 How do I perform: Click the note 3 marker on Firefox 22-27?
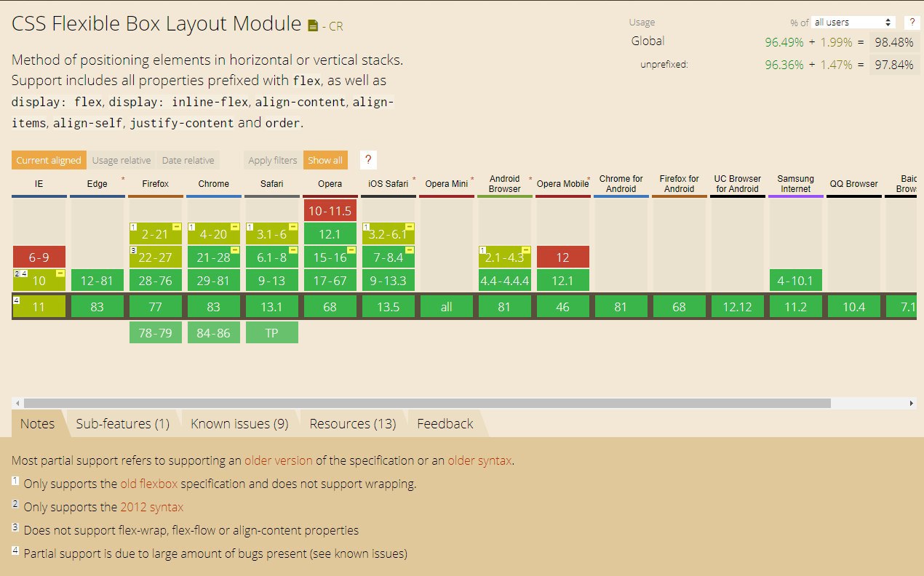click(x=133, y=250)
